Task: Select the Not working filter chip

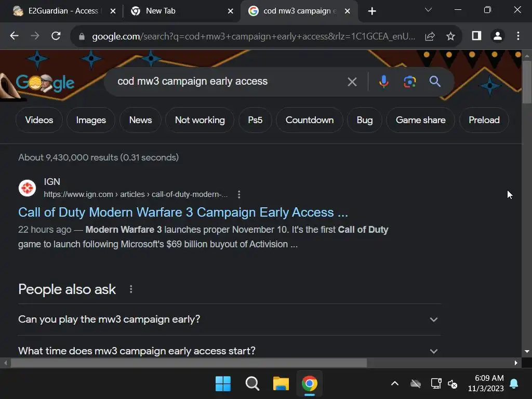Action: point(200,120)
